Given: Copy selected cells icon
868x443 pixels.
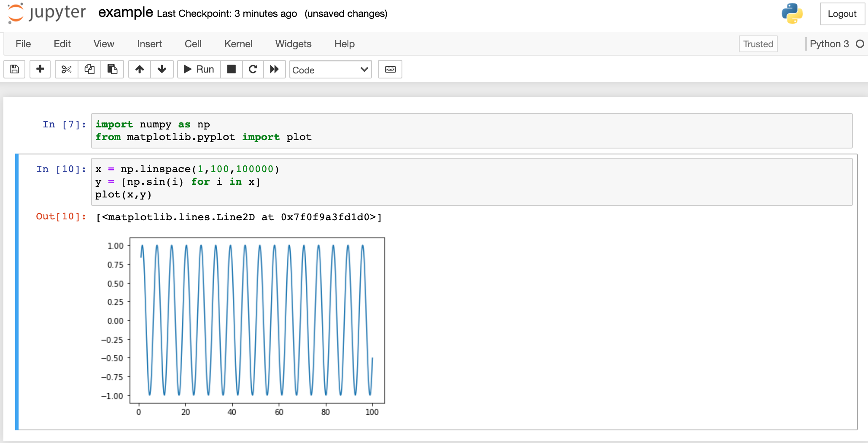Looking at the screenshot, I should click(x=89, y=69).
